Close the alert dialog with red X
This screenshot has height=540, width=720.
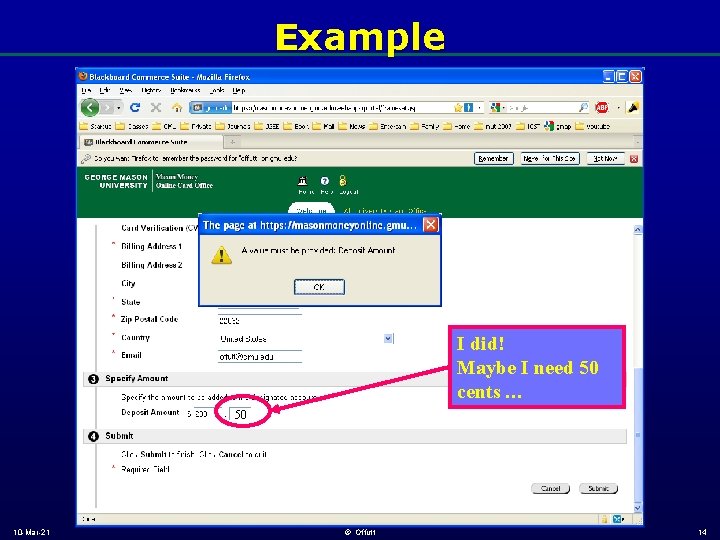(430, 225)
